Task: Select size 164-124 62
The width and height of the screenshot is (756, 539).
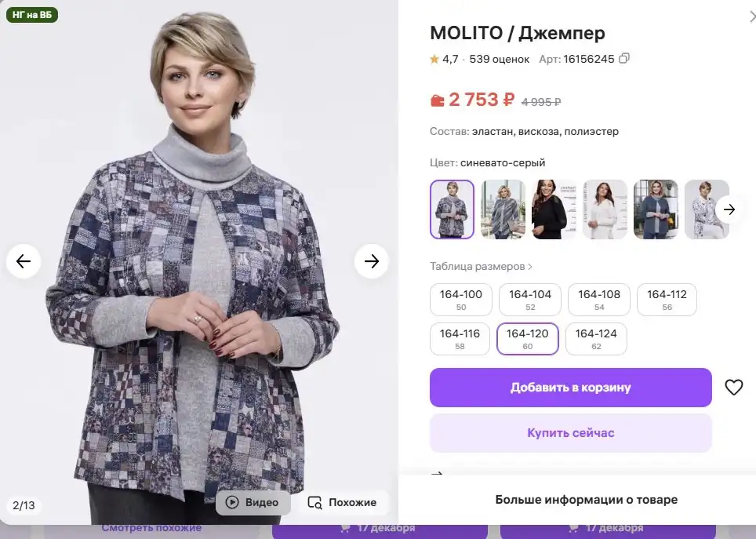Action: [596, 338]
